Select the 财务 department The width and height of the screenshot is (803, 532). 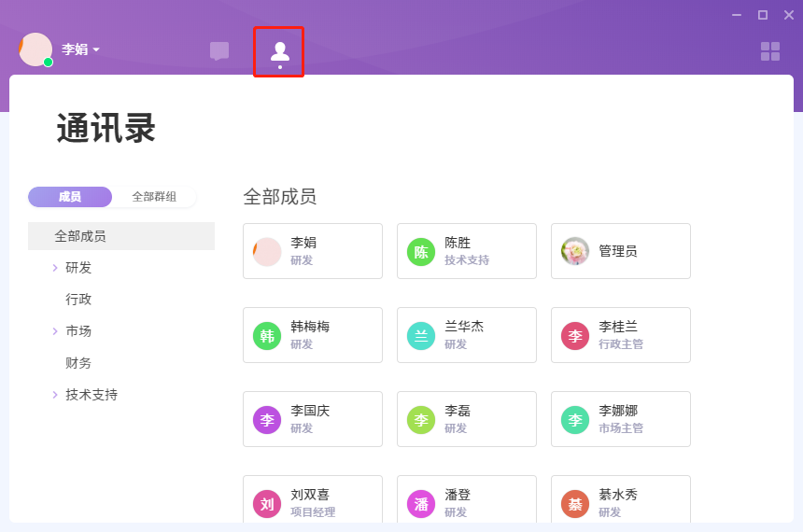78,363
